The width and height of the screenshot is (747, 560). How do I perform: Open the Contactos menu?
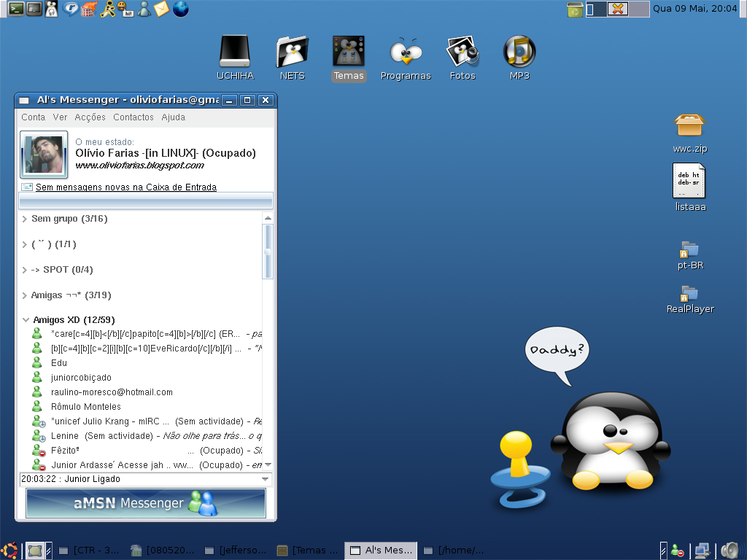[133, 117]
